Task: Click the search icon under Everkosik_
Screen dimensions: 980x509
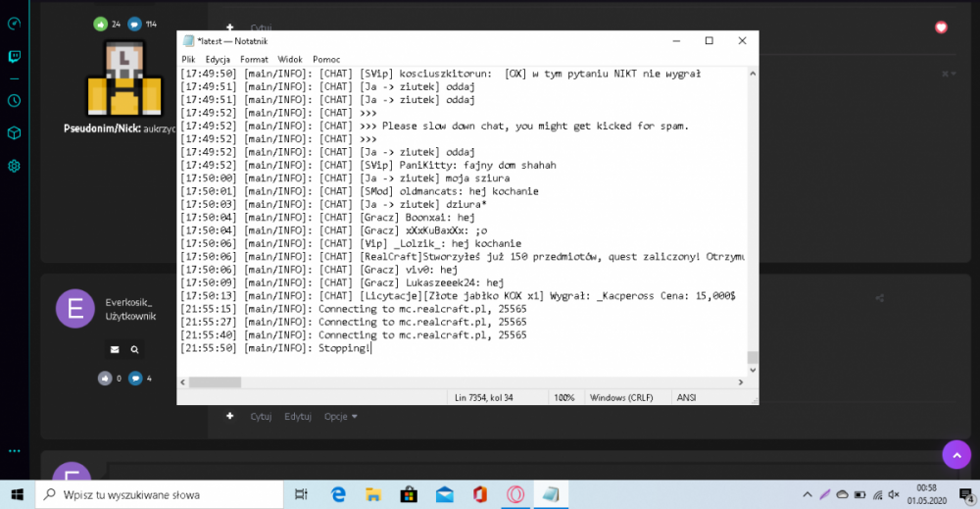Action: 134,349
